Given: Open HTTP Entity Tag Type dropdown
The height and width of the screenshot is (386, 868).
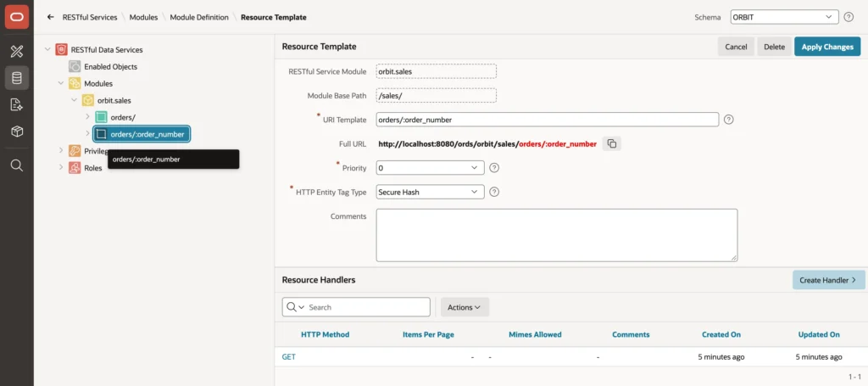Looking at the screenshot, I should [430, 192].
